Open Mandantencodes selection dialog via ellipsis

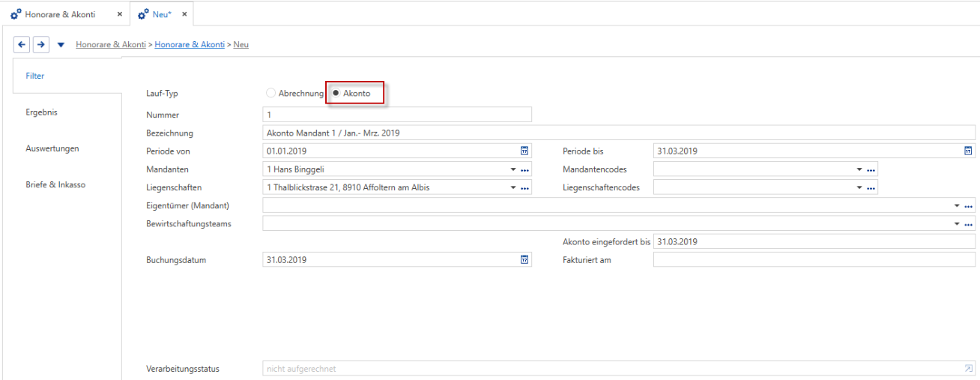pyautogui.click(x=871, y=169)
